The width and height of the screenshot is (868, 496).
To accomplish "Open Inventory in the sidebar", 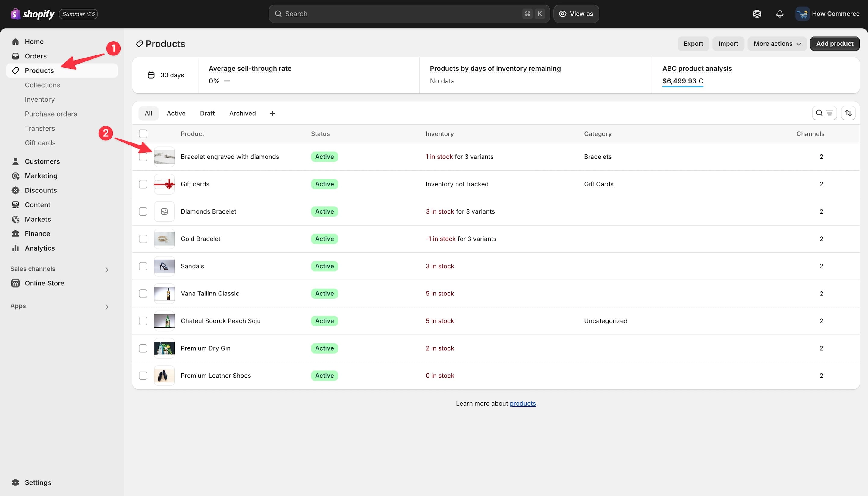I will click(39, 99).
